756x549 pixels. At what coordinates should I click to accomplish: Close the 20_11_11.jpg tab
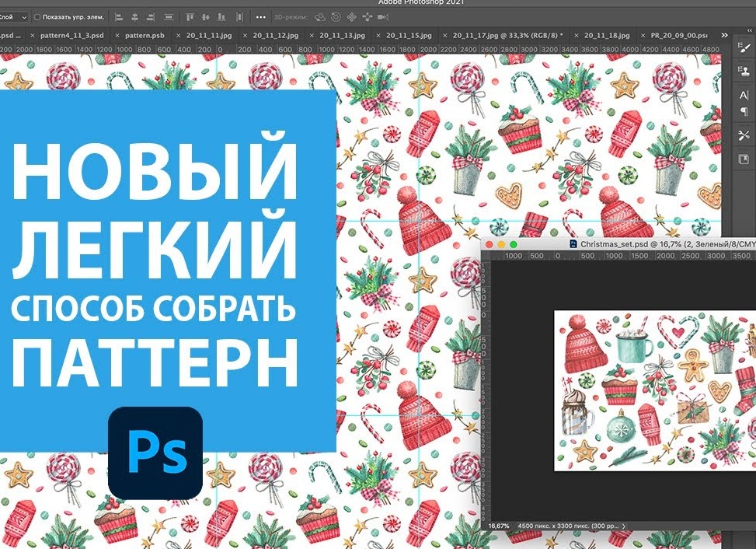tap(179, 36)
